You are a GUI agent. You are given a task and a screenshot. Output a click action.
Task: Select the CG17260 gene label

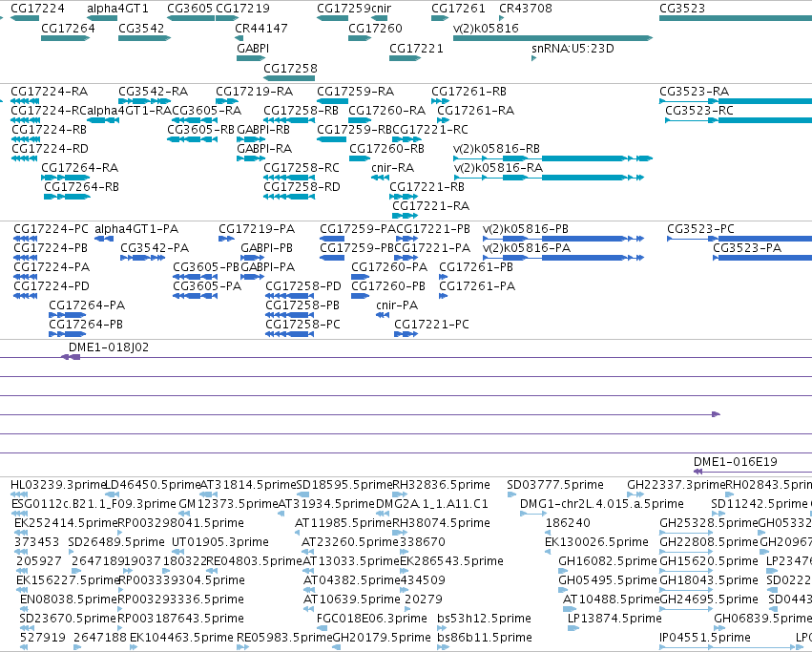click(x=375, y=28)
